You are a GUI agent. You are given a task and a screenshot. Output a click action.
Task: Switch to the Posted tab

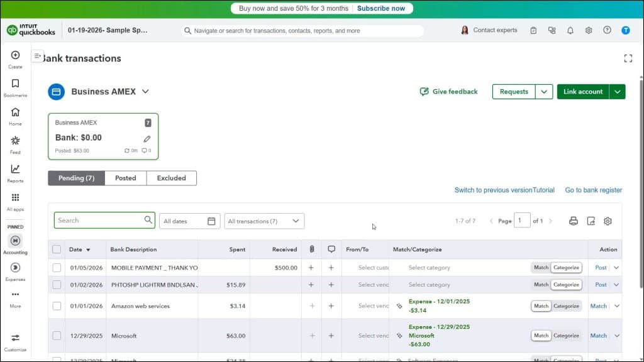(125, 178)
